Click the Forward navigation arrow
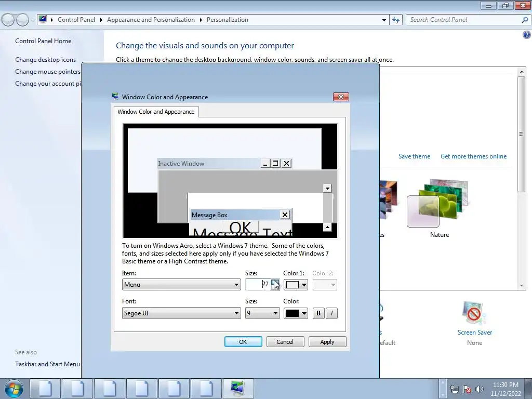Image resolution: width=532 pixels, height=399 pixels. [22, 20]
